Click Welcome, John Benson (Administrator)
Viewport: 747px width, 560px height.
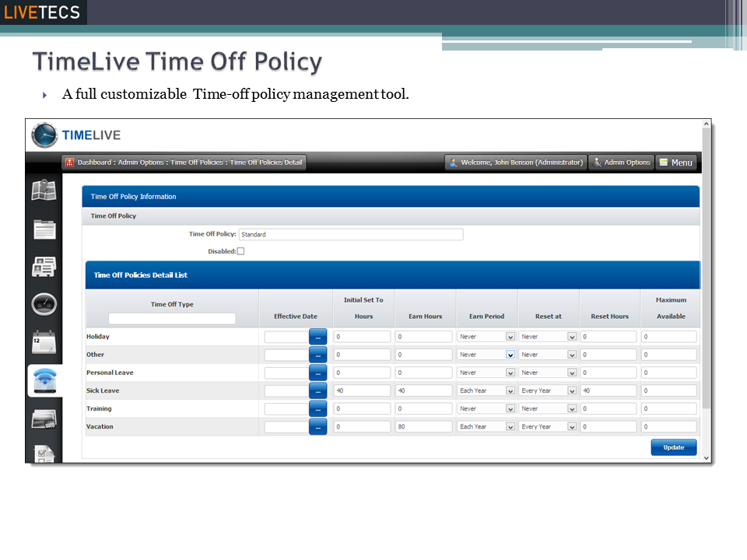pos(516,163)
